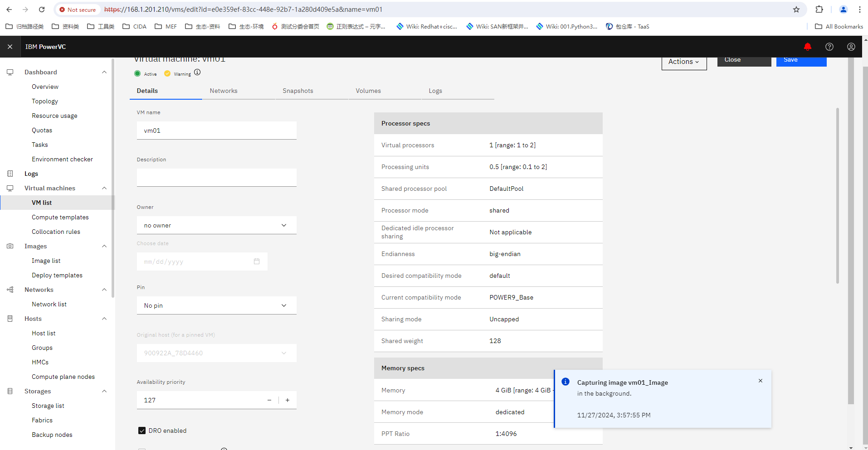This screenshot has width=868, height=450.
Task: Open Chrome profile avatar icon
Action: coord(844,10)
